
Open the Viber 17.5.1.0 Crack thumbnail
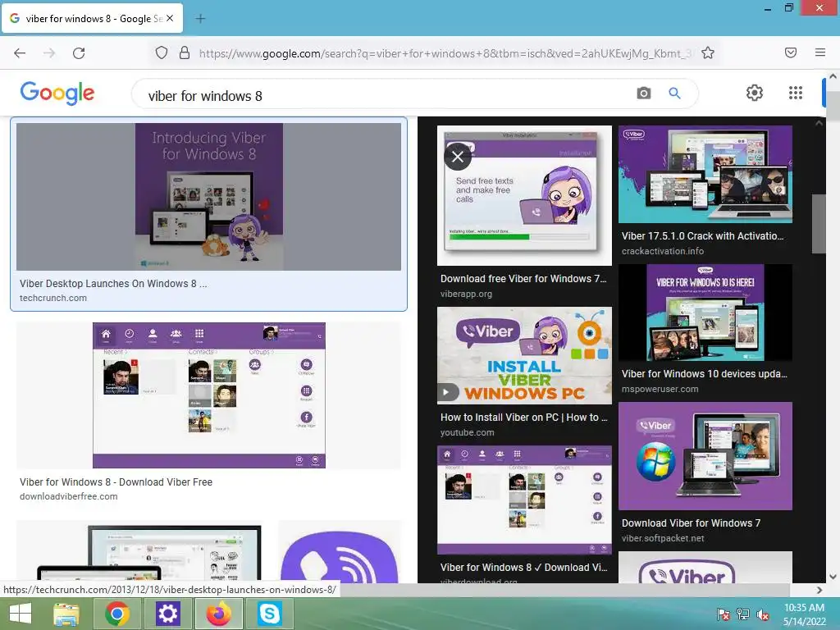(x=705, y=174)
